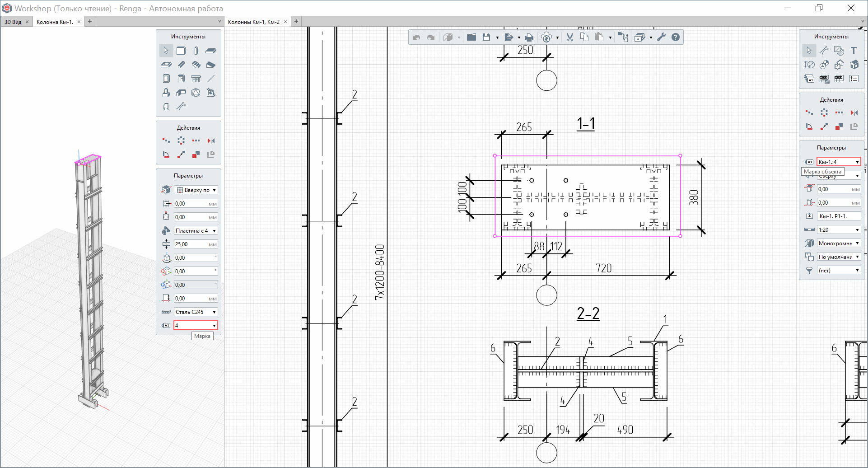Select the Linear dimension tool in the drawing panel
The width and height of the screenshot is (868, 468).
[x=809, y=65]
